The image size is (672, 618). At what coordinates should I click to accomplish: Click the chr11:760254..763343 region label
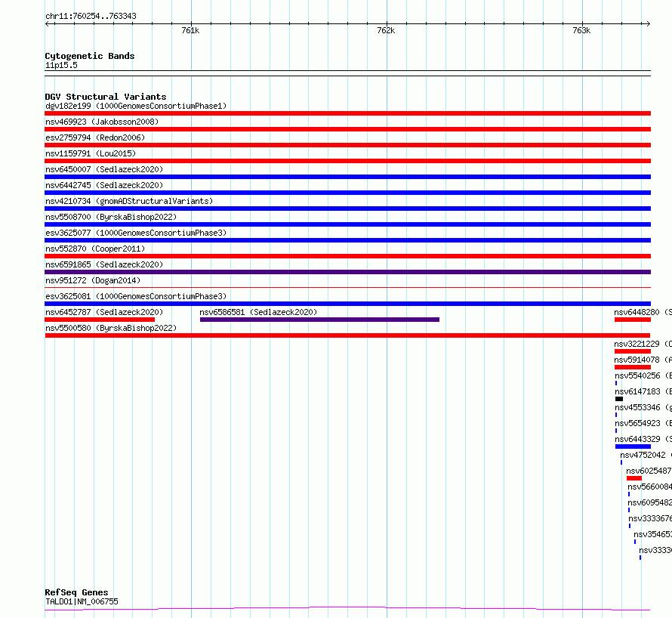91,16
